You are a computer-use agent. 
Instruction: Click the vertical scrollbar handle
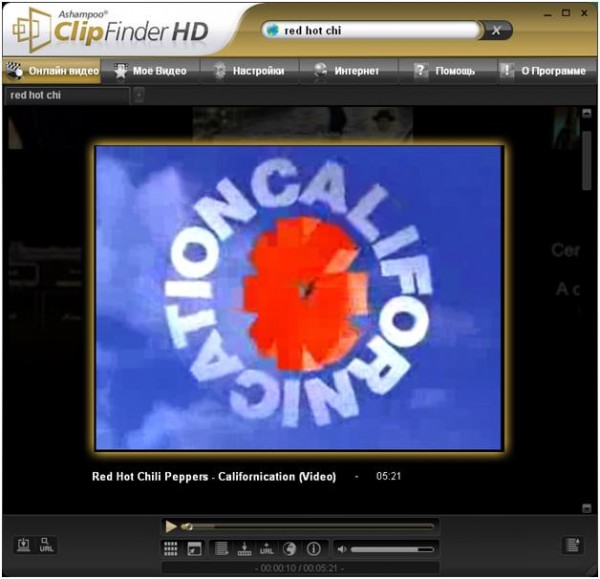pyautogui.click(x=587, y=160)
